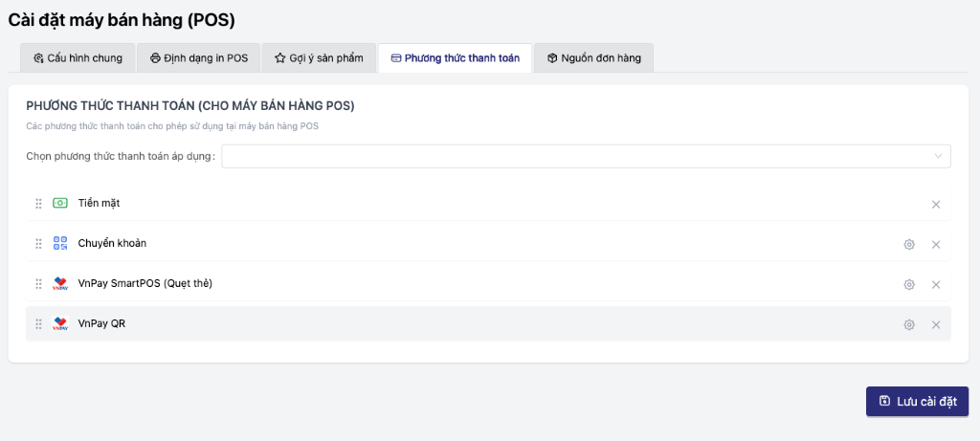Remove VnPay SmartPOS payment method
Screen dimensions: 980x441
pos(936,284)
